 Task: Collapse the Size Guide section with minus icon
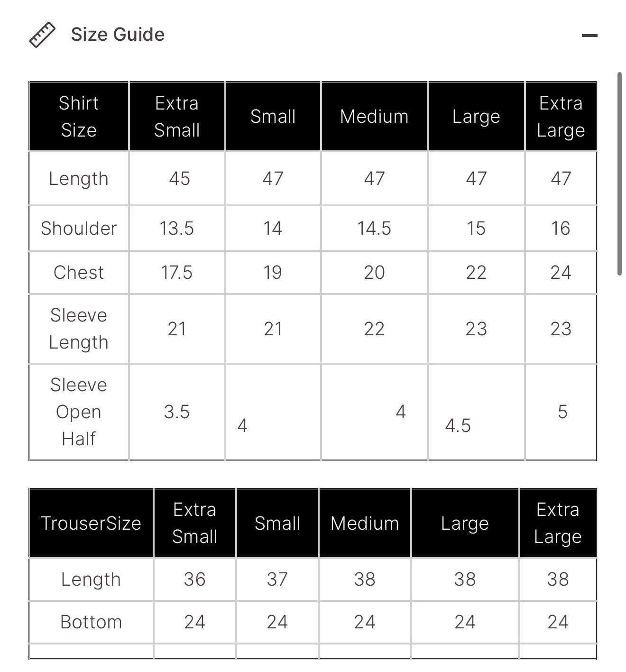tap(589, 36)
